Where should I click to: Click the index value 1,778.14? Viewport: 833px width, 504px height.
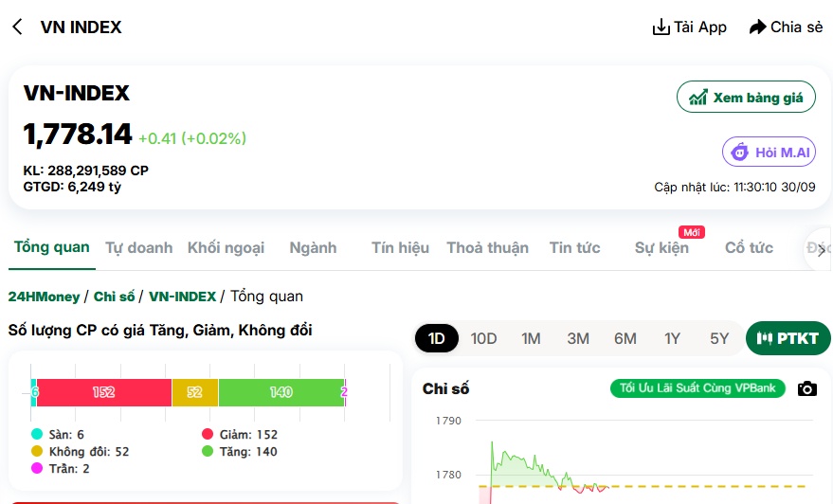(x=78, y=134)
